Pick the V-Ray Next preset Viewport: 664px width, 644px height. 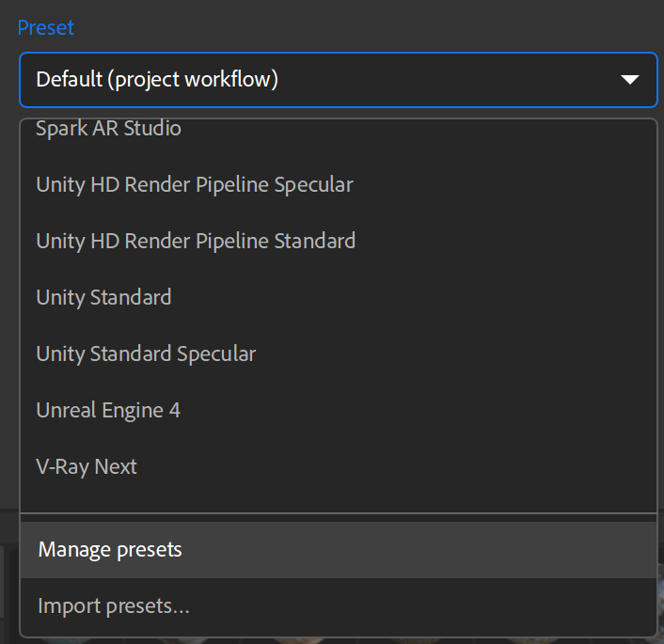pyautogui.click(x=87, y=466)
